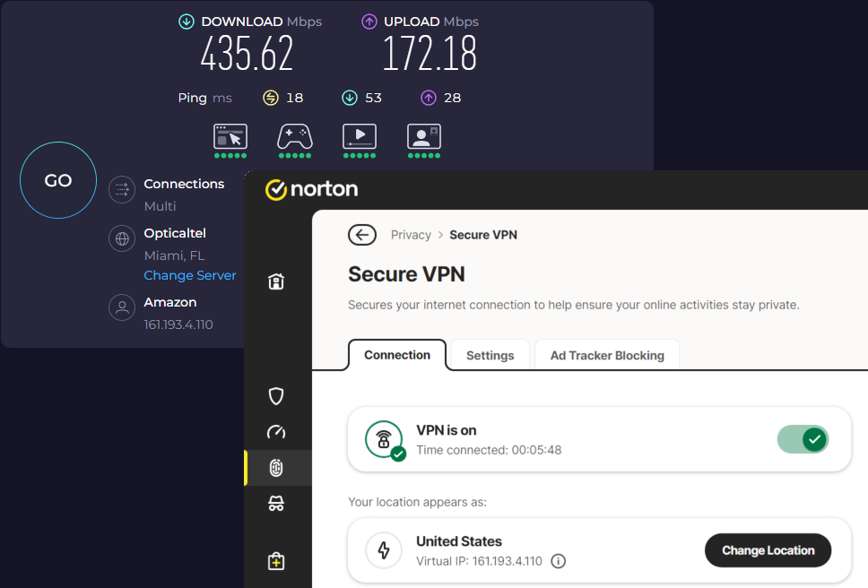Open the Ad Tracker Blocking tab
Image resolution: width=868 pixels, height=588 pixels.
pos(607,356)
